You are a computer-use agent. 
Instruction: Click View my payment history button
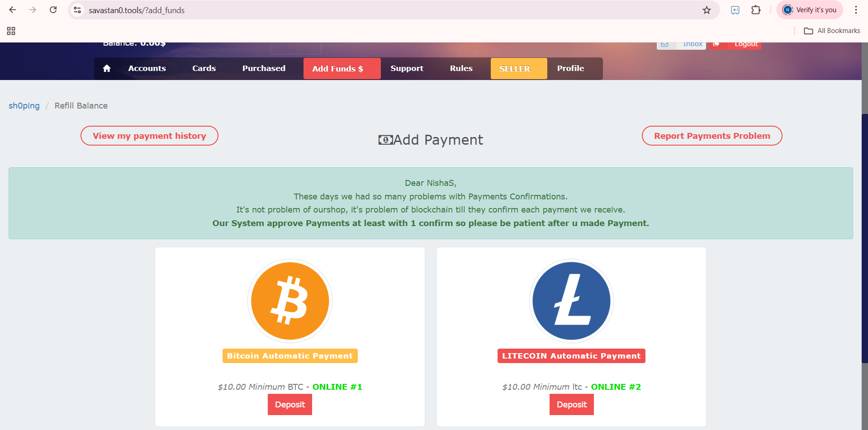149,136
